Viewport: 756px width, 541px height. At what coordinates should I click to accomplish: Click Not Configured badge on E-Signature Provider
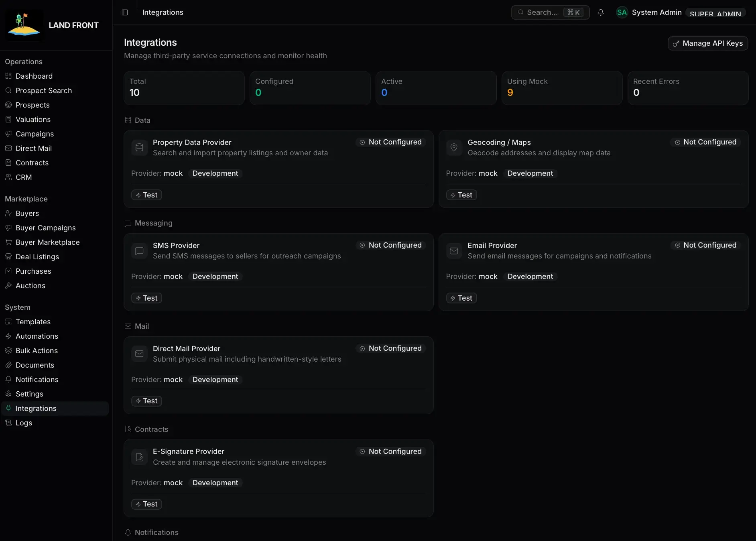(x=391, y=452)
